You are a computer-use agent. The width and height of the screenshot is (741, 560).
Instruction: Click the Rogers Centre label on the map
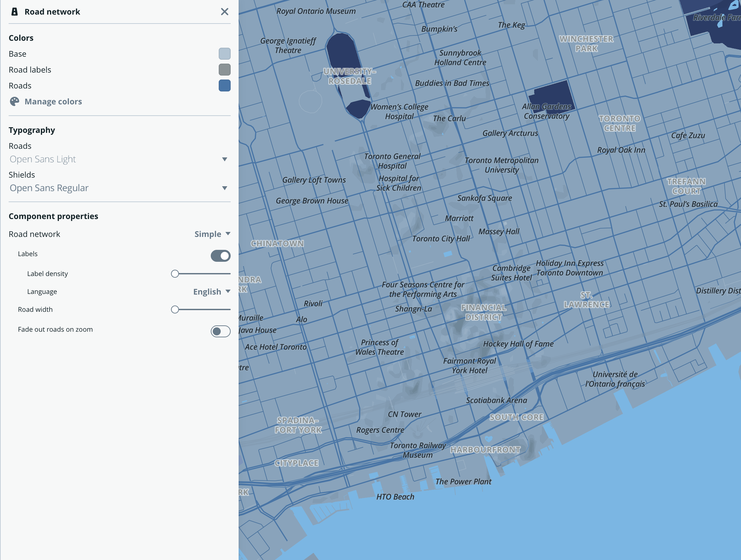pos(380,430)
